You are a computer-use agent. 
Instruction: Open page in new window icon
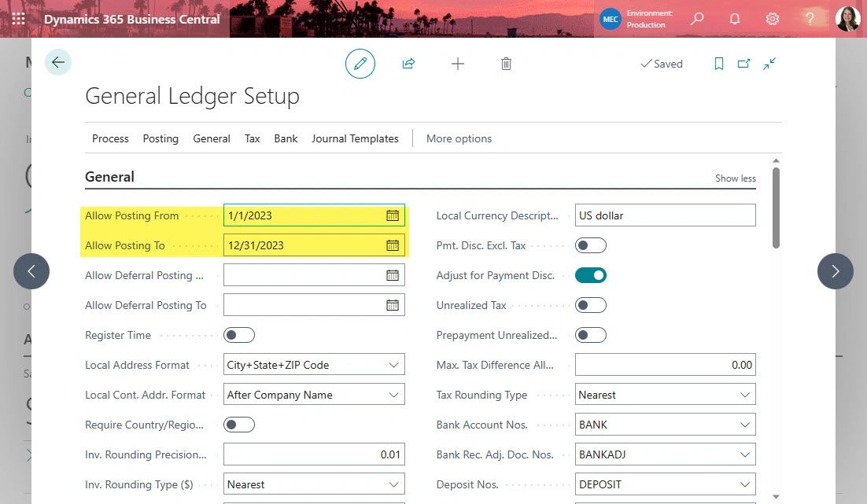743,64
